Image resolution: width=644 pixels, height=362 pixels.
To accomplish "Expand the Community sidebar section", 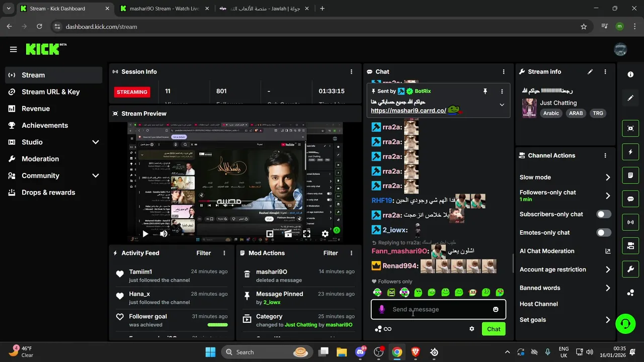I will coord(96,175).
